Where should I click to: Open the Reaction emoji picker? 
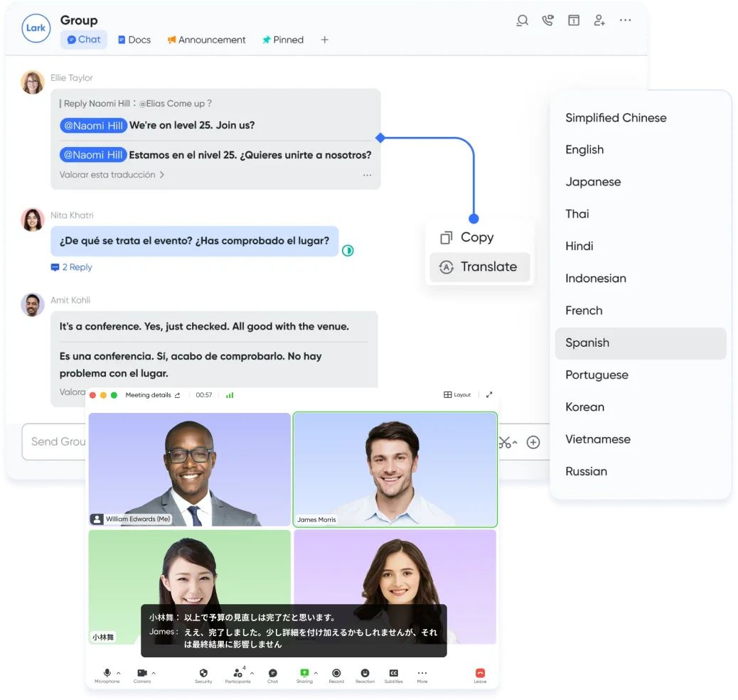tap(365, 673)
